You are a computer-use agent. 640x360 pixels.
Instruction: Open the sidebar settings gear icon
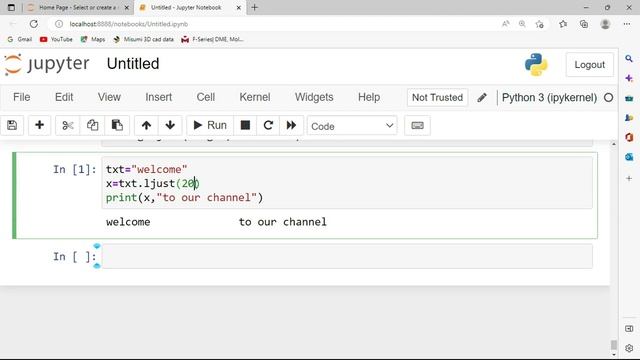629,348
